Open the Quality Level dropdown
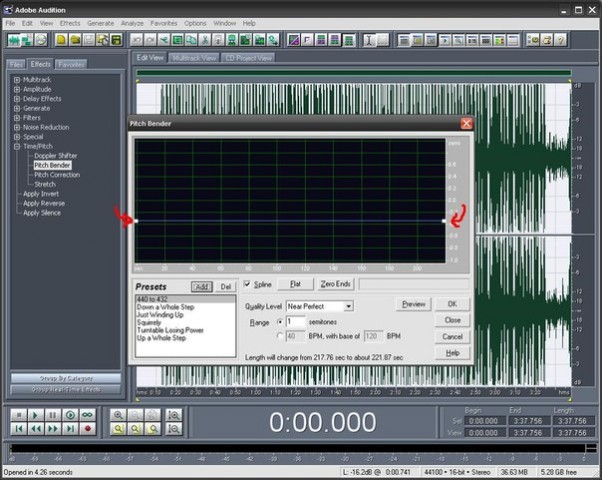This screenshot has height=480, width=602. click(x=349, y=305)
